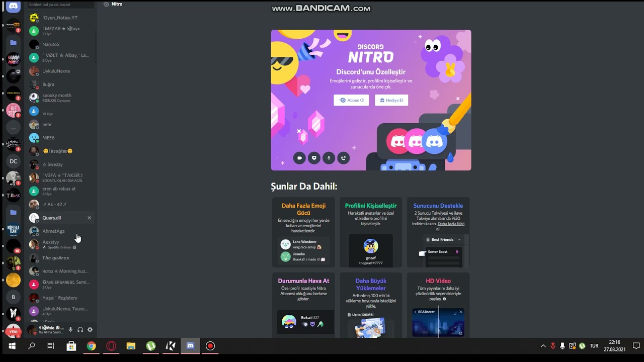Click the BEARocrat stream preview thumbnail
The height and width of the screenshot is (362, 644).
point(438,322)
